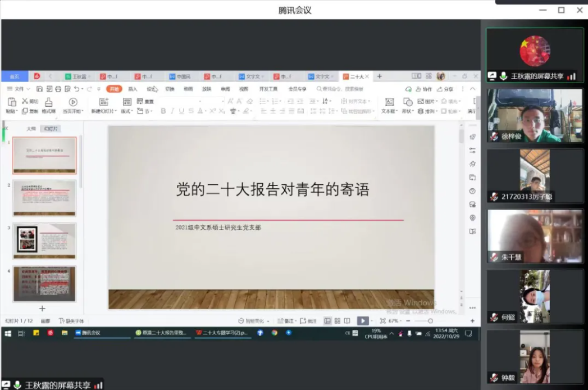The image size is (588, 390).
Task: Click the Undo arrow icon
Action: tap(76, 89)
